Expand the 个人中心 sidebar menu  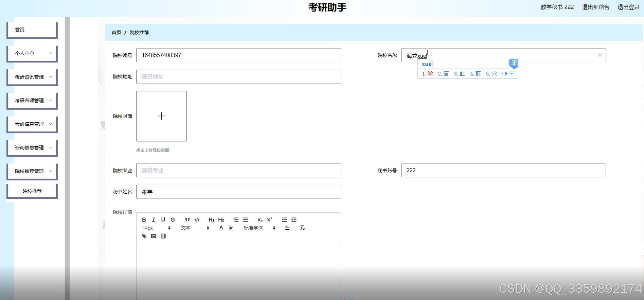(32, 53)
